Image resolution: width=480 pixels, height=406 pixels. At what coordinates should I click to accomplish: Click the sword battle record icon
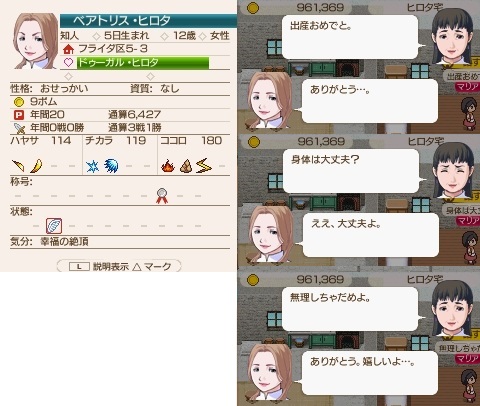pos(19,128)
